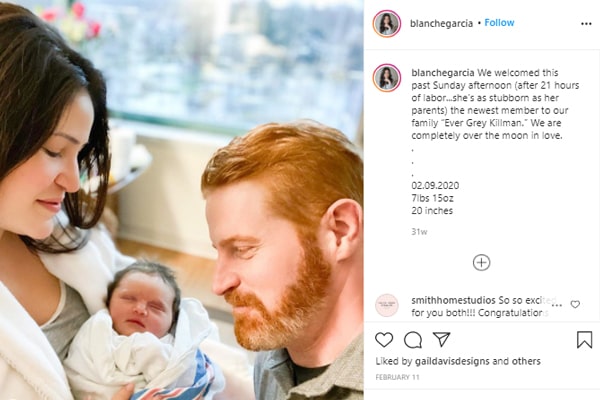Open blanchegarcia avatar beside the caption
The width and height of the screenshot is (600, 400).
(x=387, y=78)
